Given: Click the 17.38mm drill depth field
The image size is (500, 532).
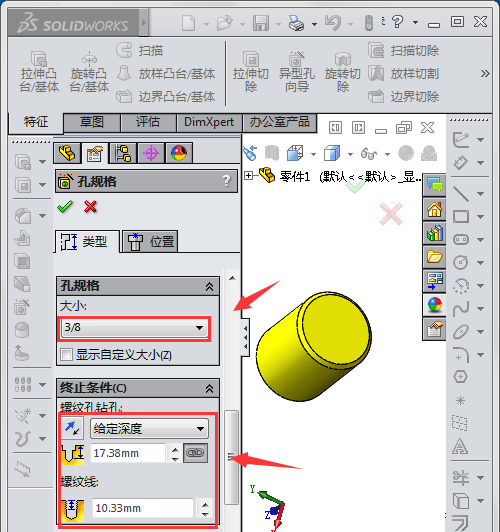Looking at the screenshot, I should (128, 453).
